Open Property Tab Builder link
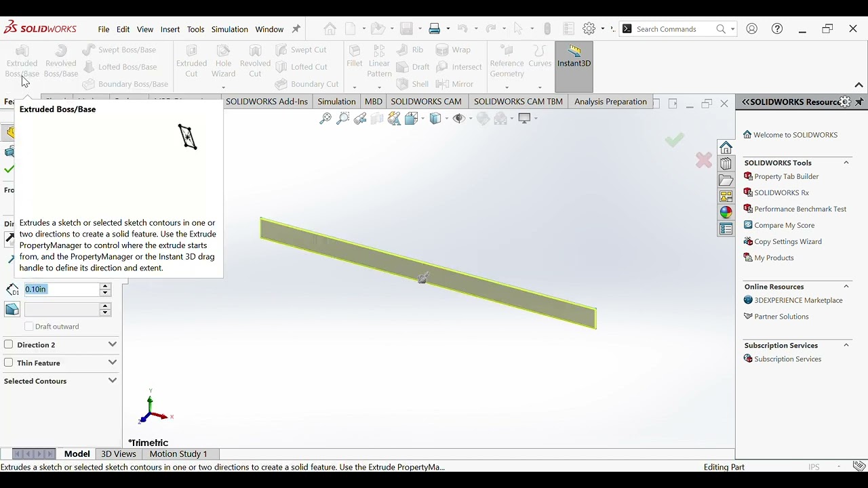 [787, 176]
